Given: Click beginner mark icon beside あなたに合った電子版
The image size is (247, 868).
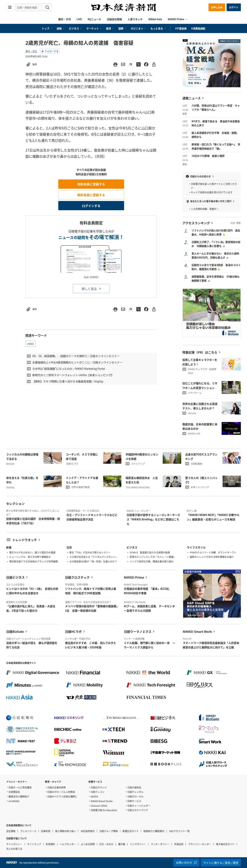Looking at the screenshot, I should (x=187, y=201).
